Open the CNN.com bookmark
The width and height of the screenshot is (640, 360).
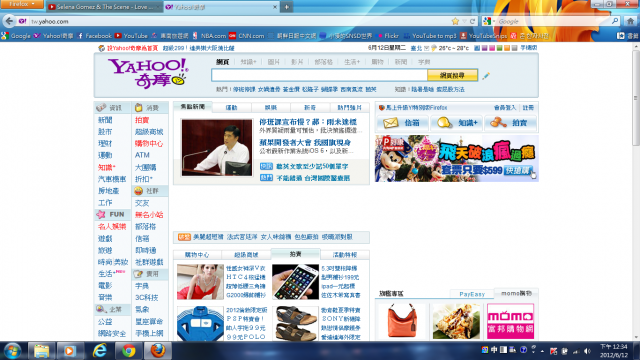[247, 36]
